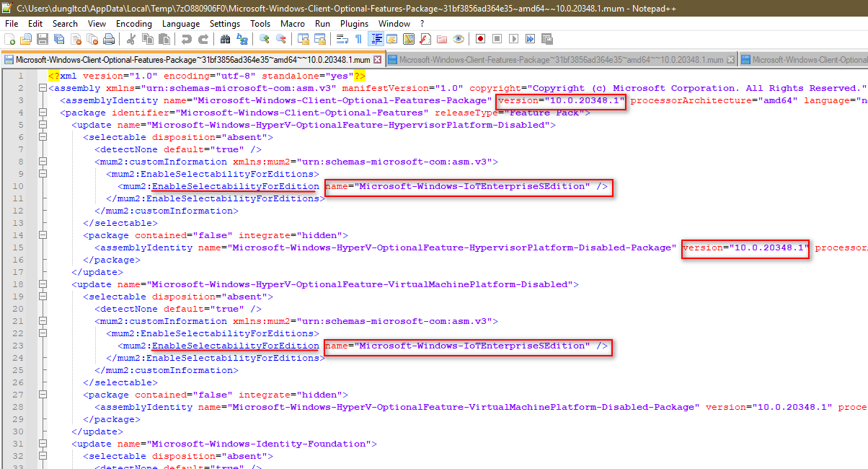Open the Plugins menu
868x469 pixels.
(354, 23)
